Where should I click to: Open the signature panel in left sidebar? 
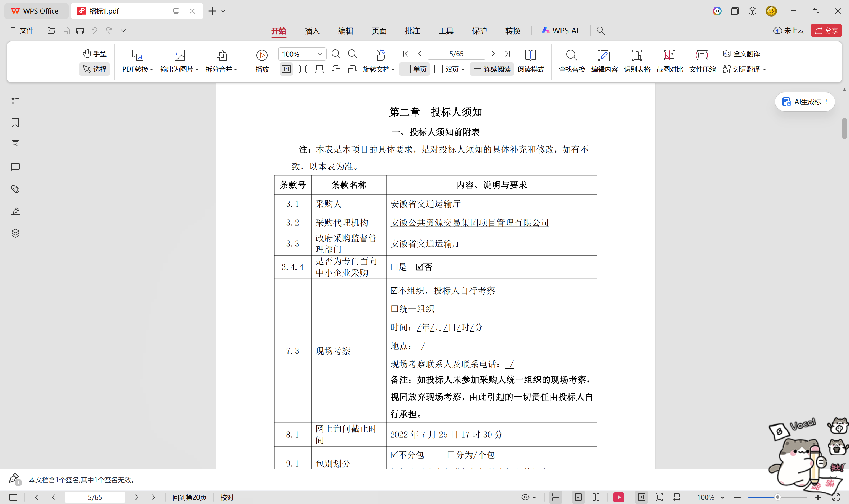(15, 211)
